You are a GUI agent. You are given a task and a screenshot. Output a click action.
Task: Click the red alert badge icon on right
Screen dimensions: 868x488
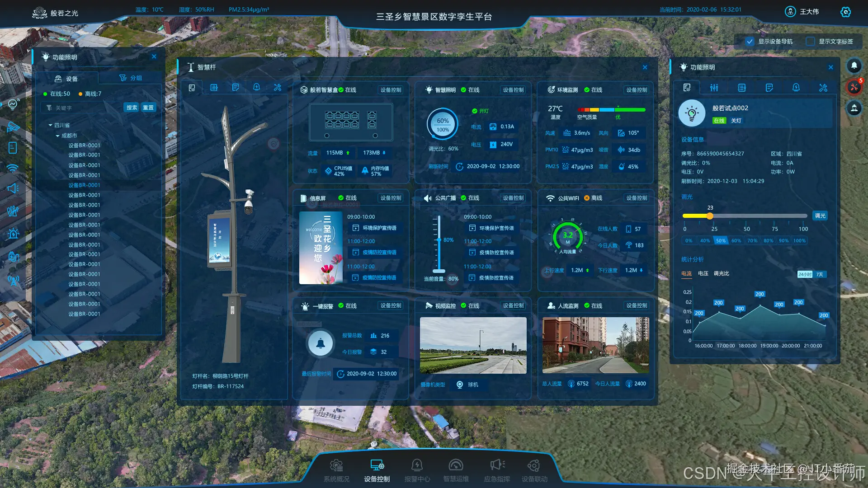[x=854, y=87]
